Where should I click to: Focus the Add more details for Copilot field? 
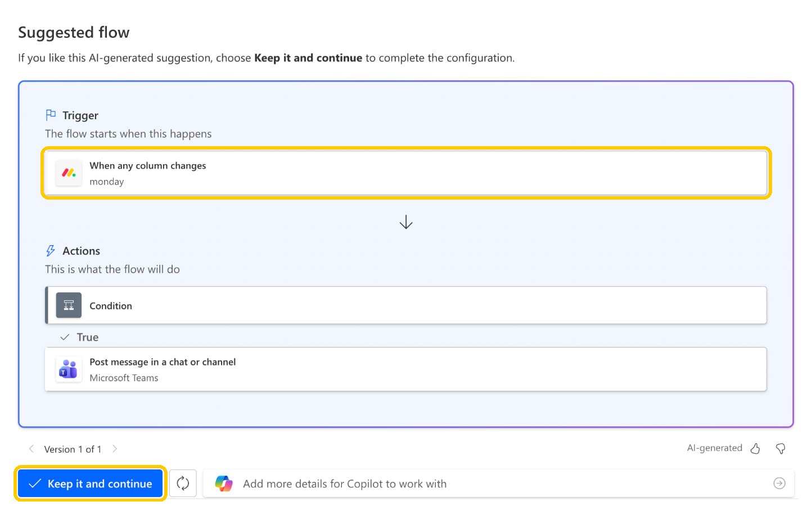point(498,484)
